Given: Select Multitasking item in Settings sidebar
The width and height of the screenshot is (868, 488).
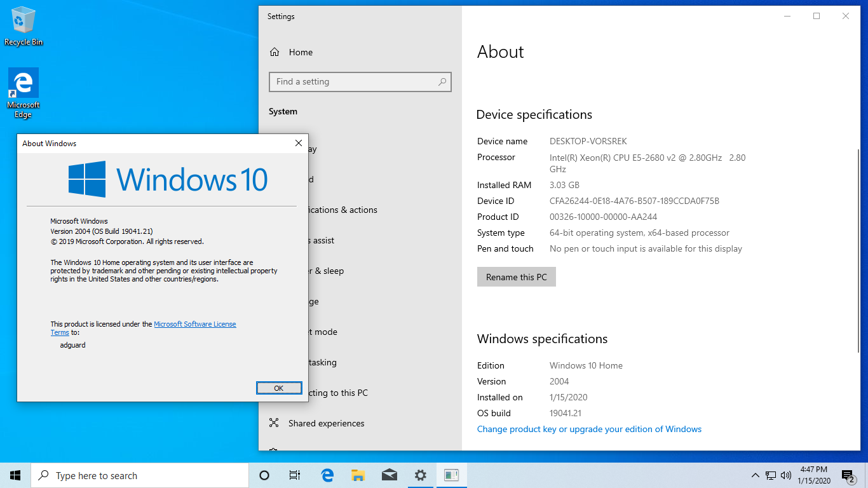Looking at the screenshot, I should tap(323, 362).
